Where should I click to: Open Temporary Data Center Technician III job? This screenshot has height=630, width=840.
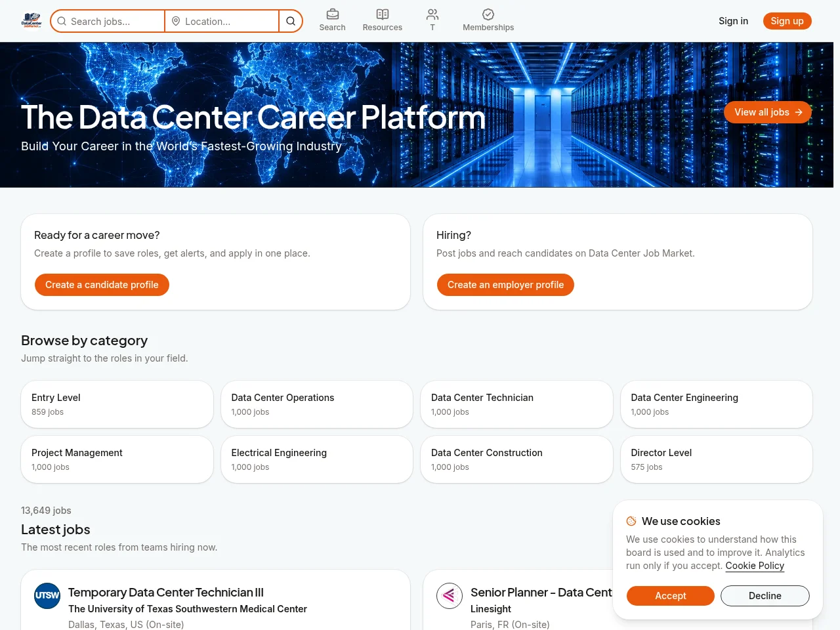[166, 593]
